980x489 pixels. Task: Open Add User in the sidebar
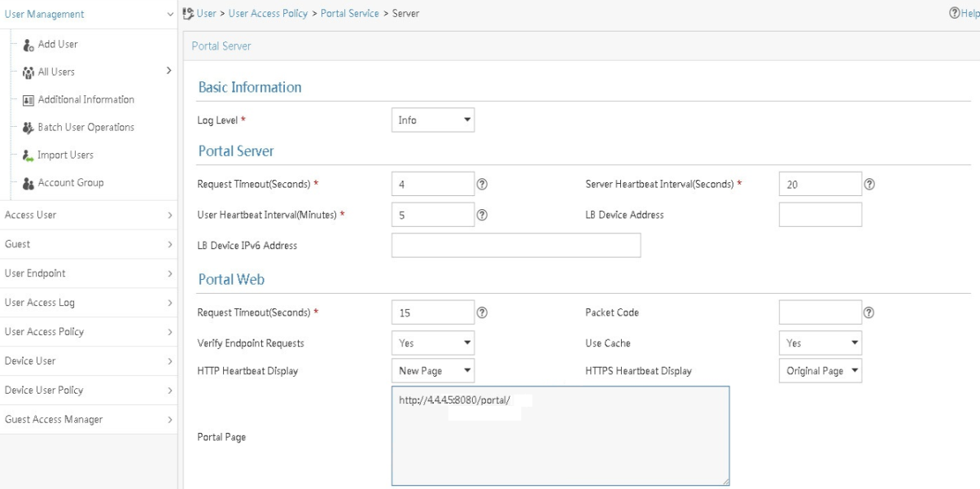(58, 45)
